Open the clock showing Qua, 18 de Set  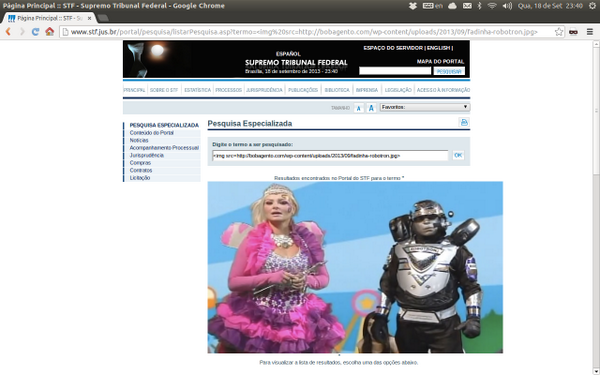(550, 6)
